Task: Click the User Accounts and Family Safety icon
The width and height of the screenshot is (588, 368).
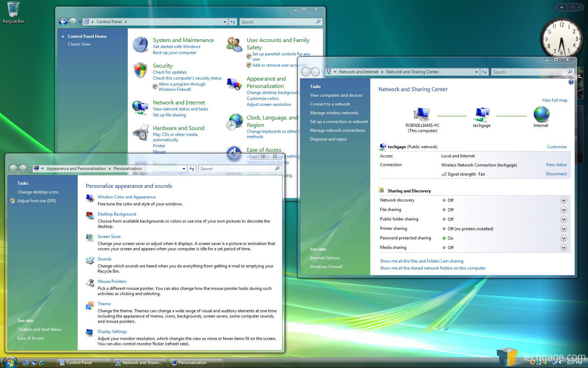Action: tap(234, 44)
